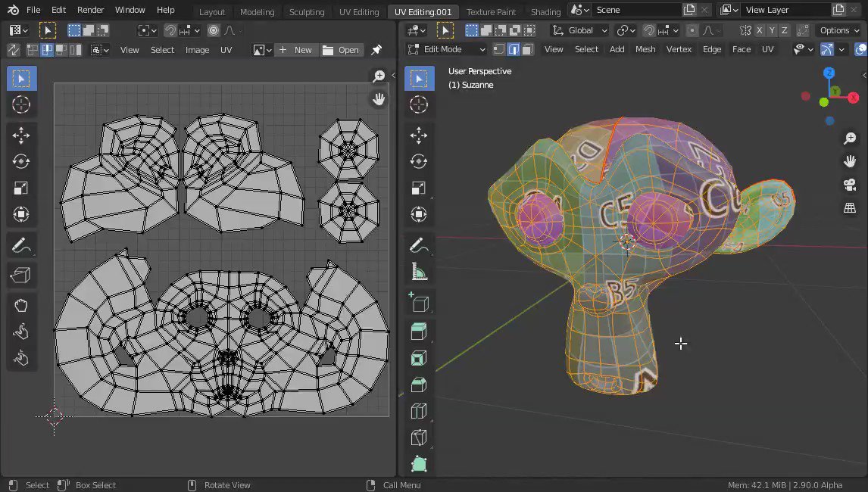868x492 pixels.
Task: Switch to the Texture Paint workspace tab
Action: [x=491, y=11]
